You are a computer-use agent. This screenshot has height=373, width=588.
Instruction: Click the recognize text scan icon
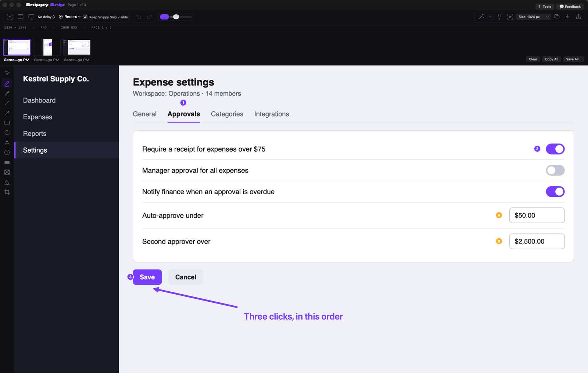(510, 17)
